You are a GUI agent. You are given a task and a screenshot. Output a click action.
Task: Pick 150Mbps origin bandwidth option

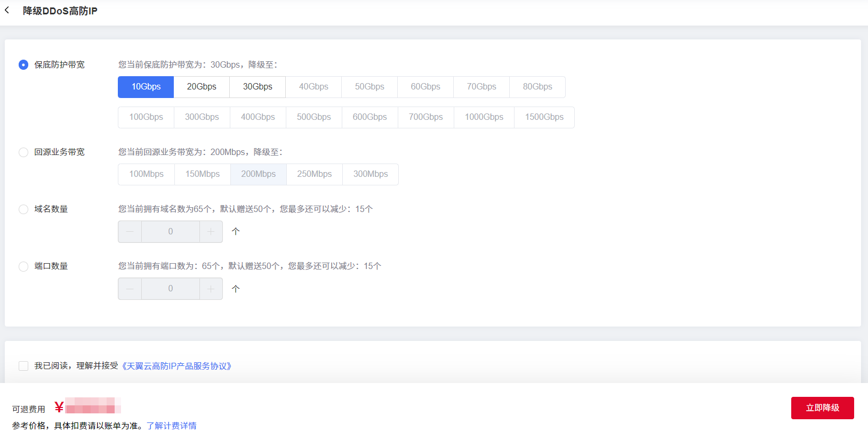tap(203, 174)
